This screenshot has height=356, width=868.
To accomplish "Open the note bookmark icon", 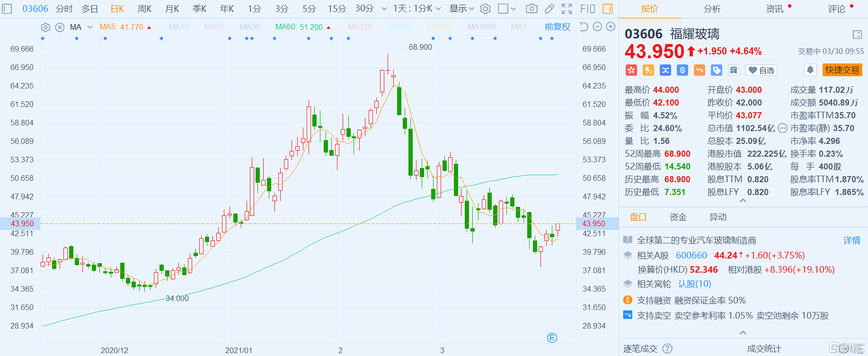I will tap(734, 70).
